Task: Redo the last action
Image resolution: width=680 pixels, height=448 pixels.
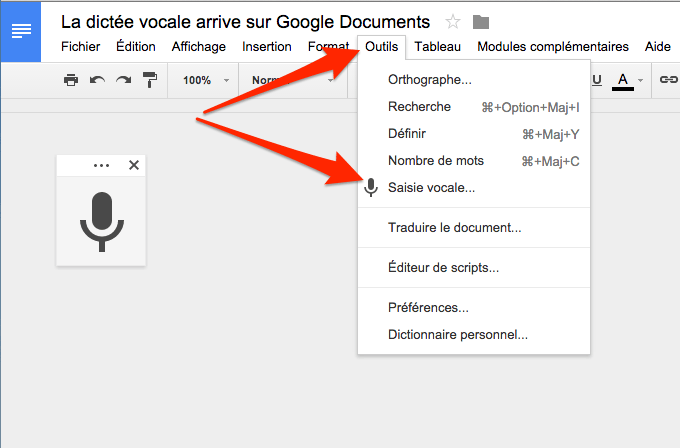Action: pos(124,80)
